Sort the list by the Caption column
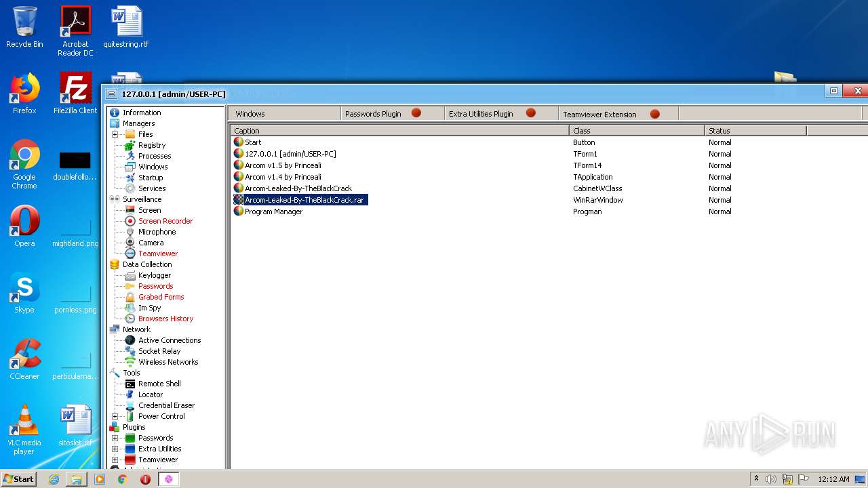 pos(399,130)
